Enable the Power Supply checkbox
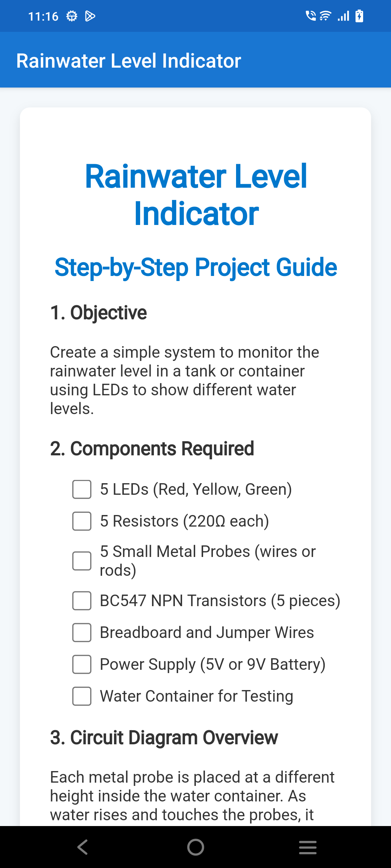This screenshot has width=391, height=868. 82,664
